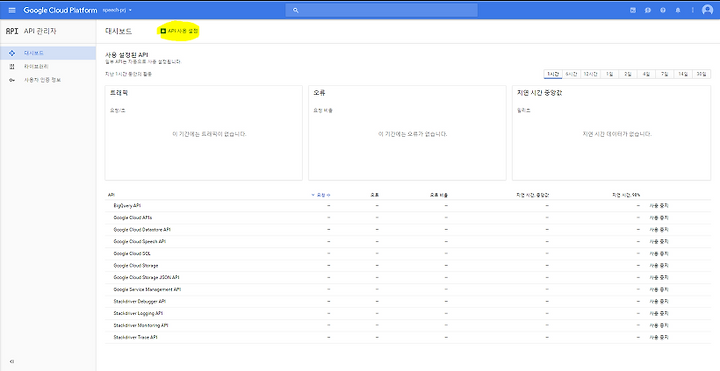
Task: Click the API 사용 설정 button
Action: point(179,31)
